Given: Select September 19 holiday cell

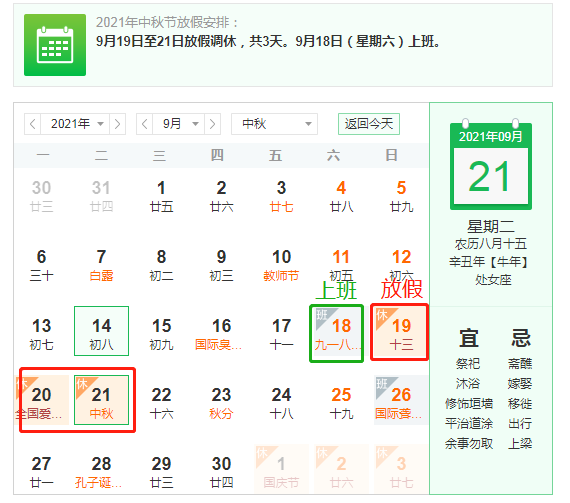Looking at the screenshot, I should [400, 332].
